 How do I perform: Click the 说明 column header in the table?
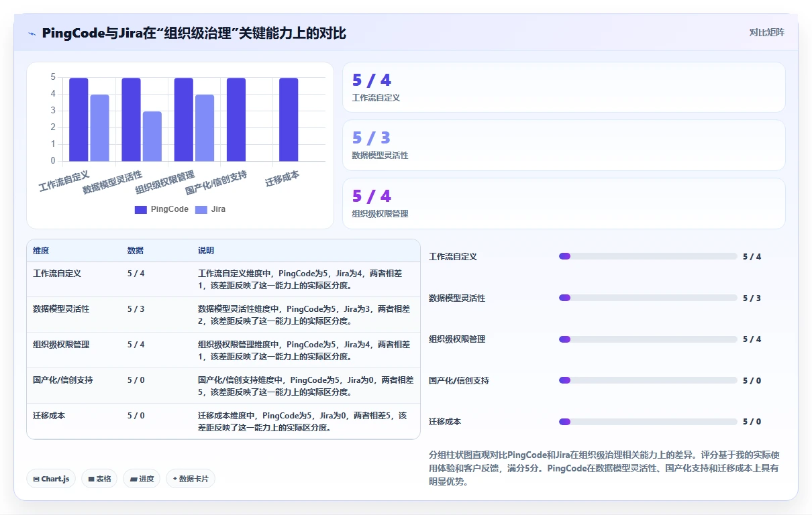[x=206, y=251]
